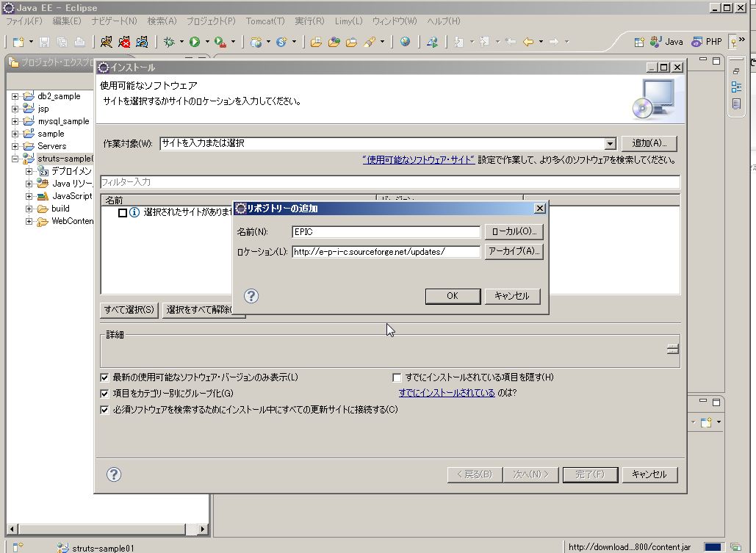Screen dimensions: 756x553
Task: Expand the sample project node
Action: [15, 134]
